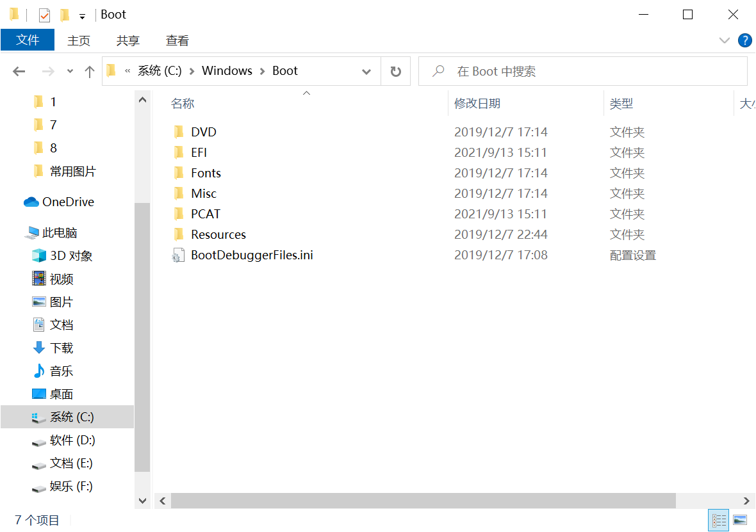Click Boot in the address path
Viewport: 756px width, 532px height.
tap(285, 71)
